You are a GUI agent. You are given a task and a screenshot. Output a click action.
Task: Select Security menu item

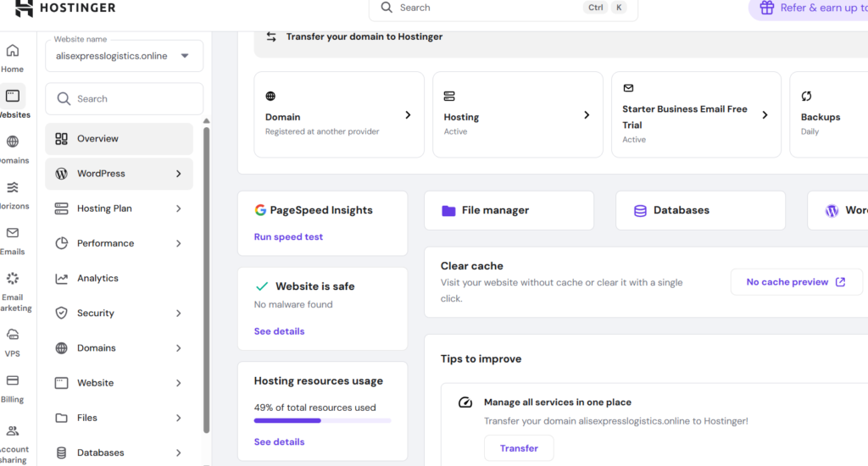pyautogui.click(x=119, y=313)
